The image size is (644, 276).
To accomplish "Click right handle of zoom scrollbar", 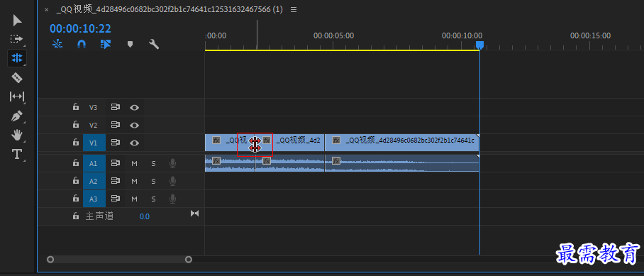I will (189, 259).
